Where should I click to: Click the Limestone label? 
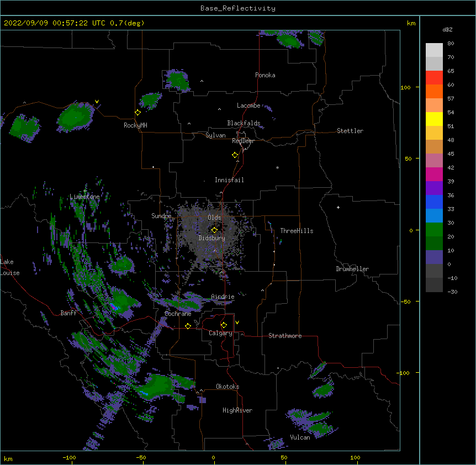(x=84, y=197)
